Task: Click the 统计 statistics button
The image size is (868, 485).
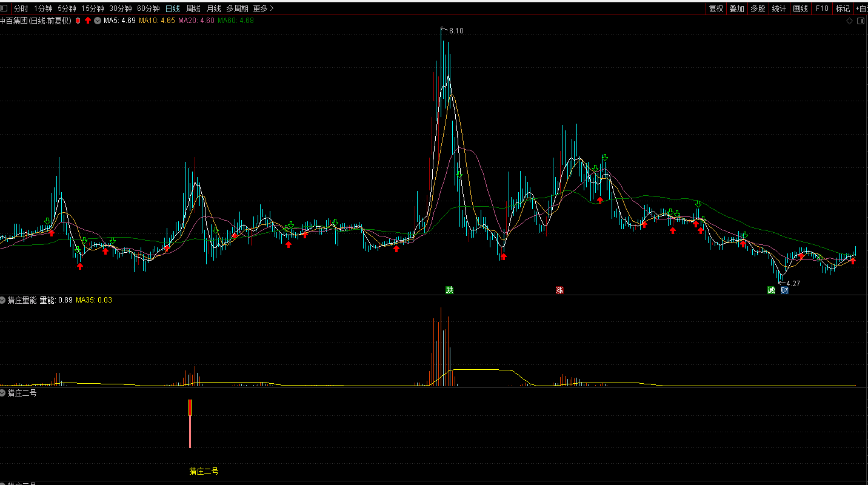Action: click(x=779, y=8)
